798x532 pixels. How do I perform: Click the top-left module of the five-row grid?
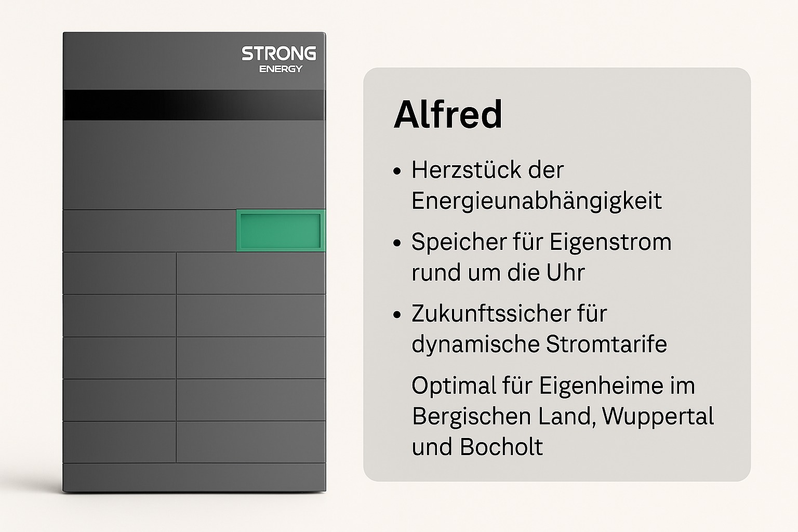coord(119,273)
